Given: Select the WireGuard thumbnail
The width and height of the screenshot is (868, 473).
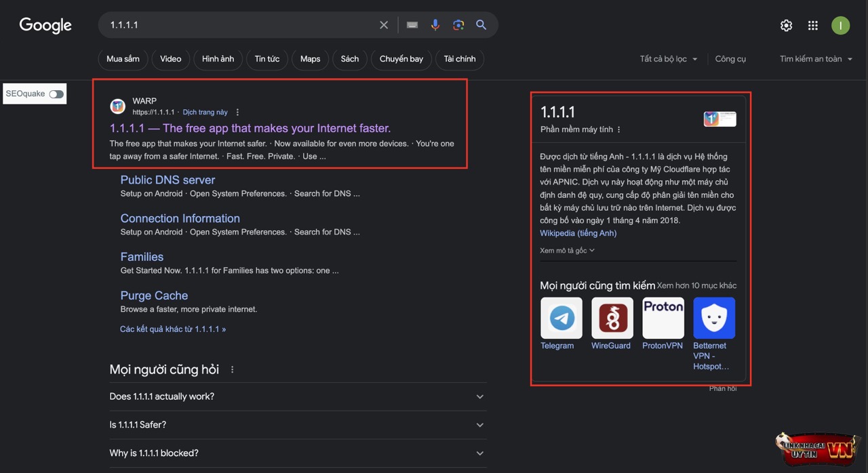Looking at the screenshot, I should (612, 318).
